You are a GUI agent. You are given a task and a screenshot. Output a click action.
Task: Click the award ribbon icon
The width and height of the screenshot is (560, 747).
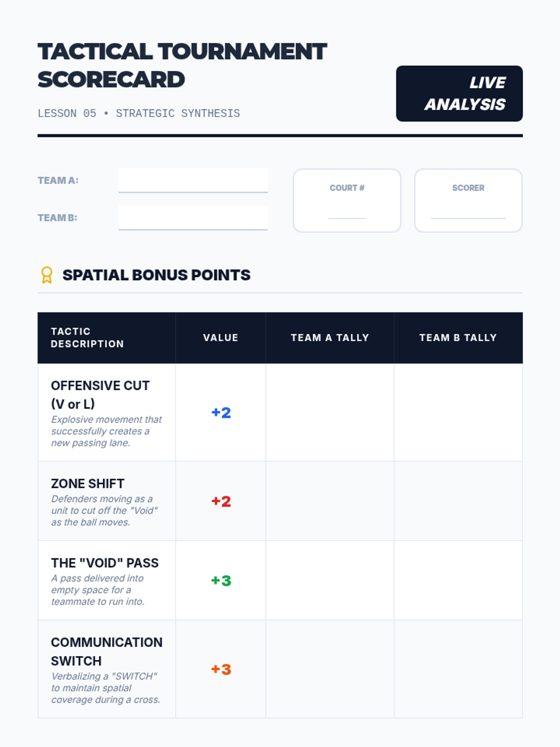pyautogui.click(x=47, y=275)
